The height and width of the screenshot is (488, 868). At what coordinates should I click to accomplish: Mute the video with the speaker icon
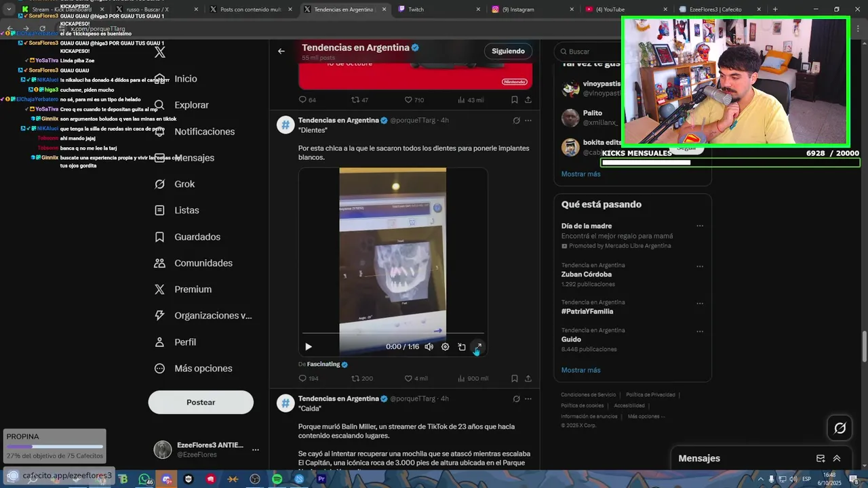(429, 346)
